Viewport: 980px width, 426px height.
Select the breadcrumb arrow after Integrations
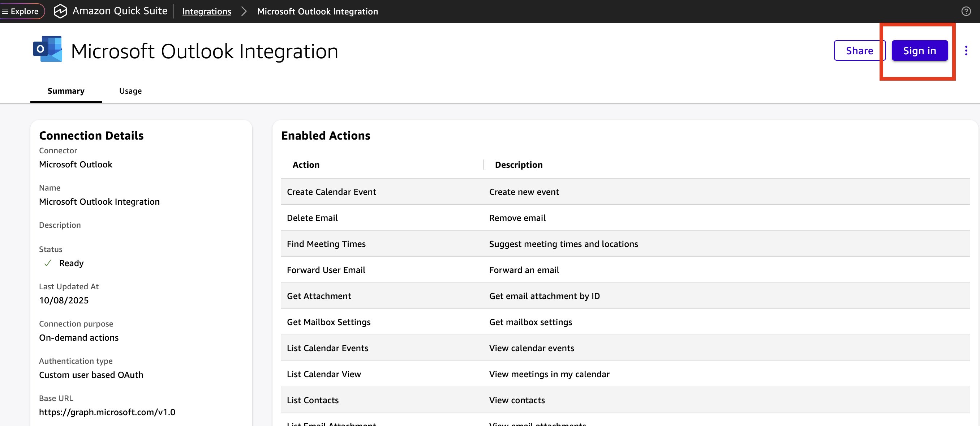click(244, 12)
